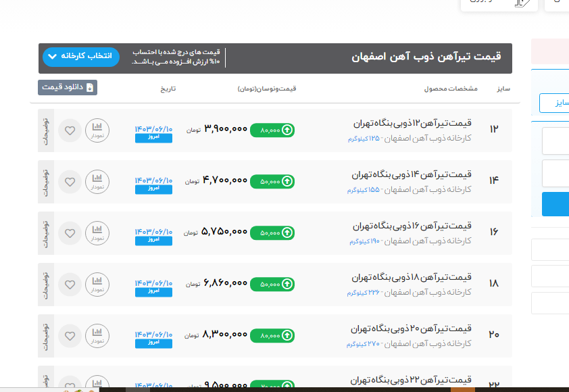Click the تاریخ column header
The height and width of the screenshot is (392, 569).
(x=168, y=89)
